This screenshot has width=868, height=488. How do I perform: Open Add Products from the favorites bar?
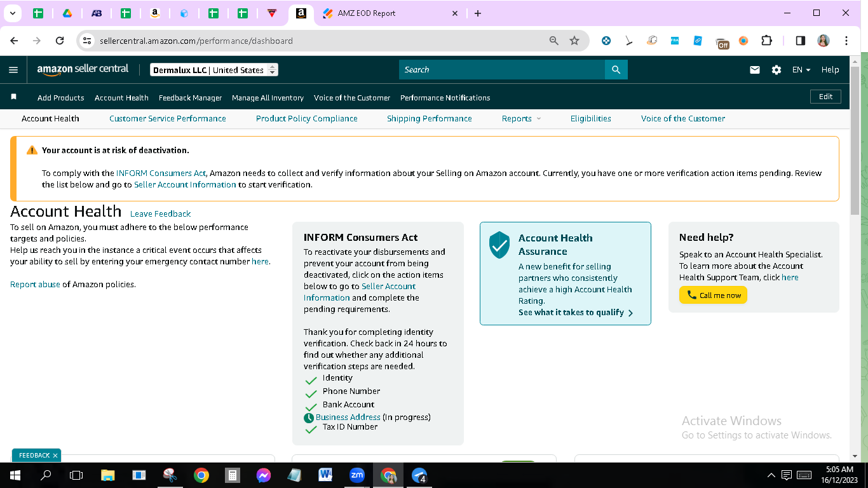61,98
